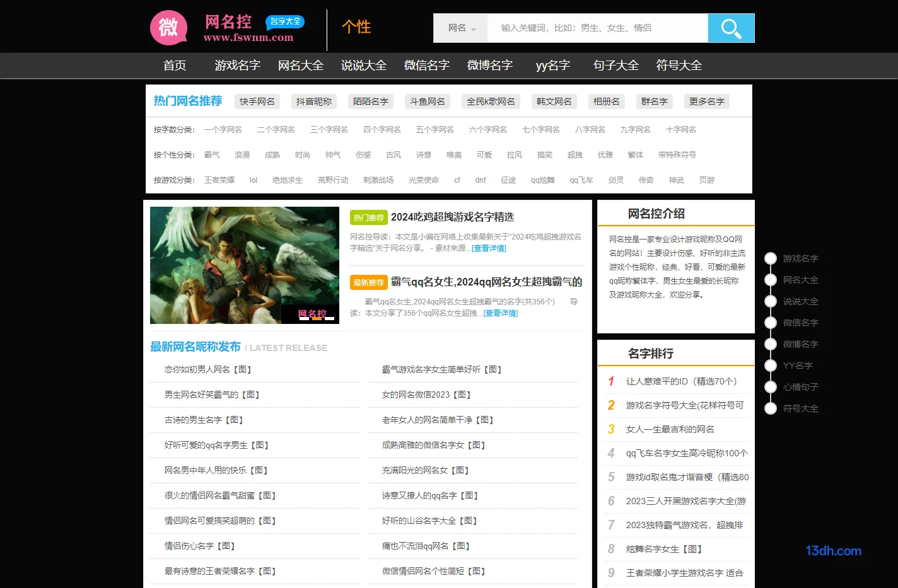This screenshot has height=588, width=898.
Task: Click the 抖音昵称 tag button
Action: coord(314,101)
